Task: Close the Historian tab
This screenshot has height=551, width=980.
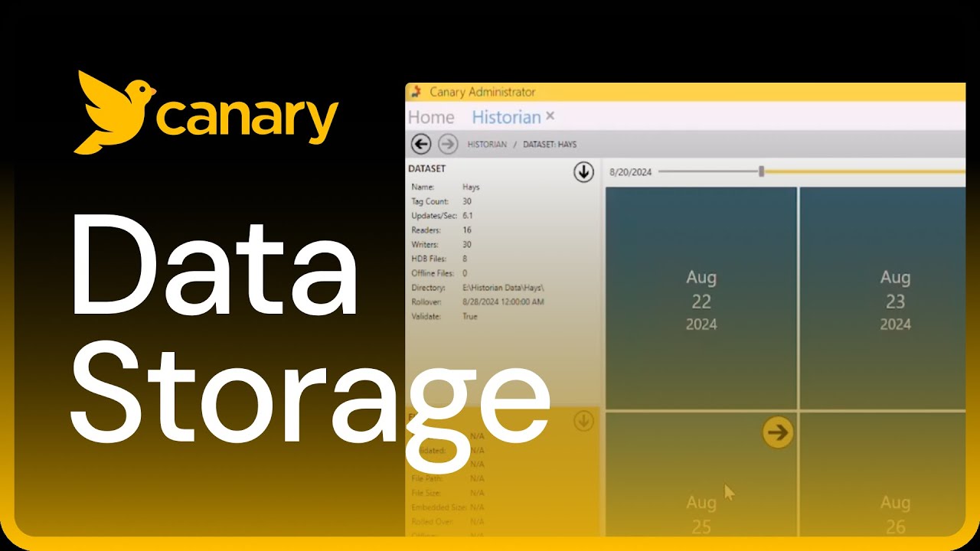Action: click(550, 116)
